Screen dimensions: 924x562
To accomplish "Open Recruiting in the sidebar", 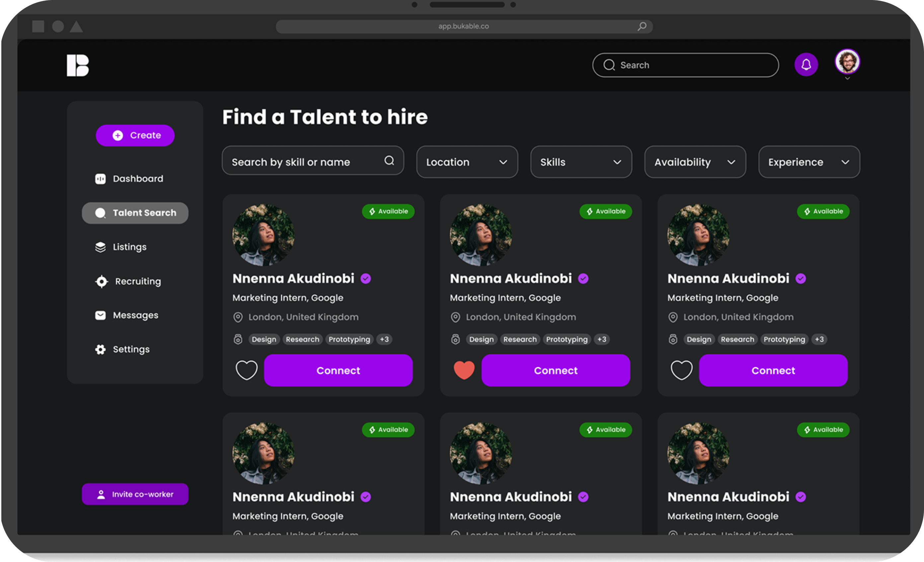I will click(x=128, y=281).
